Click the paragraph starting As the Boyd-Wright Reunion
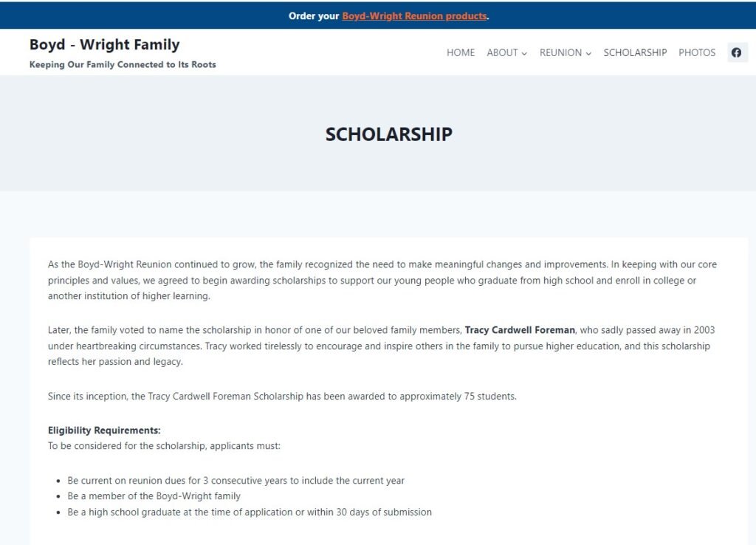756x545 pixels. [x=382, y=280]
